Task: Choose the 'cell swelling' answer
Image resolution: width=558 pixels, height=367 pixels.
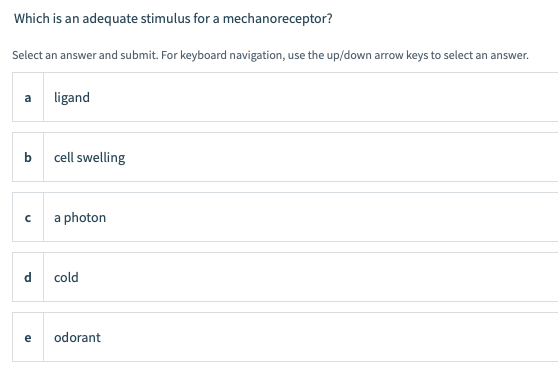Action: tap(285, 157)
